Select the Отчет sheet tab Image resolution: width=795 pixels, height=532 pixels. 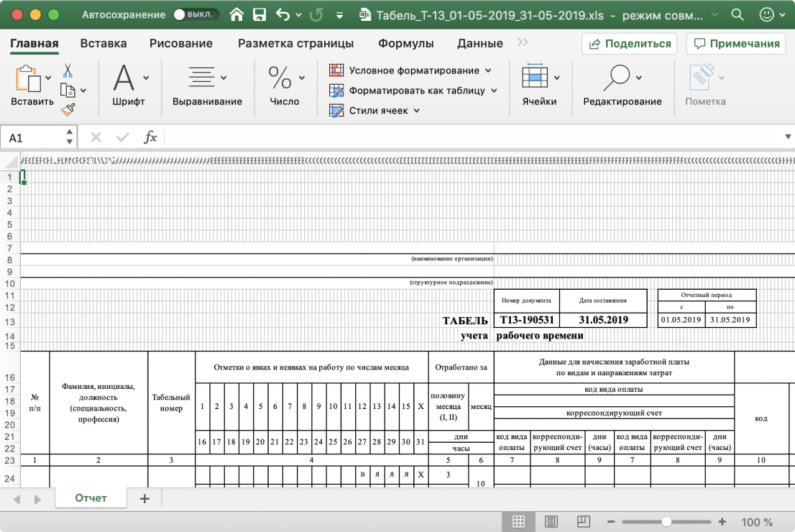click(91, 498)
